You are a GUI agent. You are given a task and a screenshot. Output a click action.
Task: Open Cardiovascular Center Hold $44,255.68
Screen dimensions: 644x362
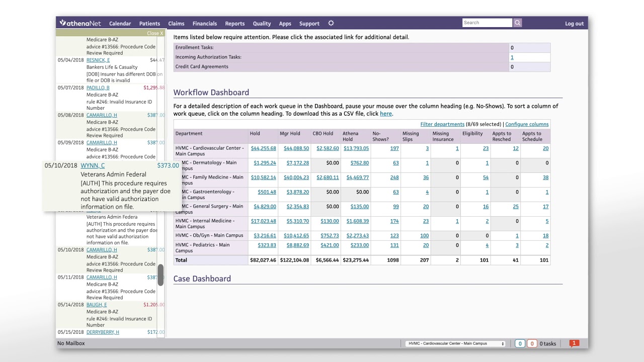264,148
